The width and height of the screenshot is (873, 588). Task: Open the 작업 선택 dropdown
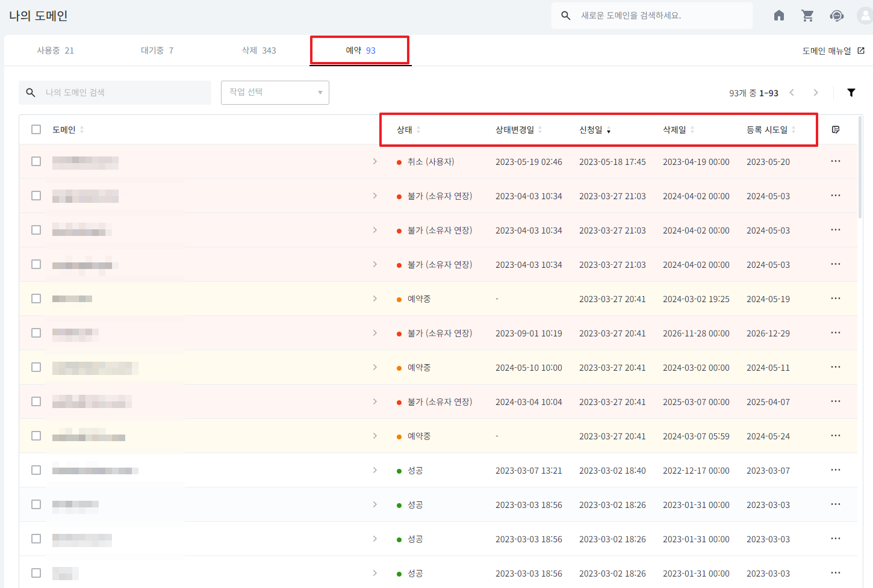275,93
